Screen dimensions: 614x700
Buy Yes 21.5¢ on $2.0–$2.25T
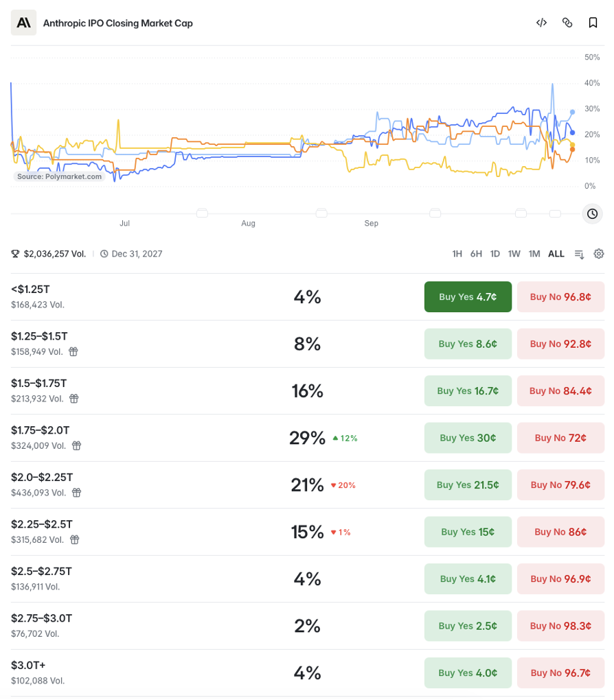[x=468, y=485]
